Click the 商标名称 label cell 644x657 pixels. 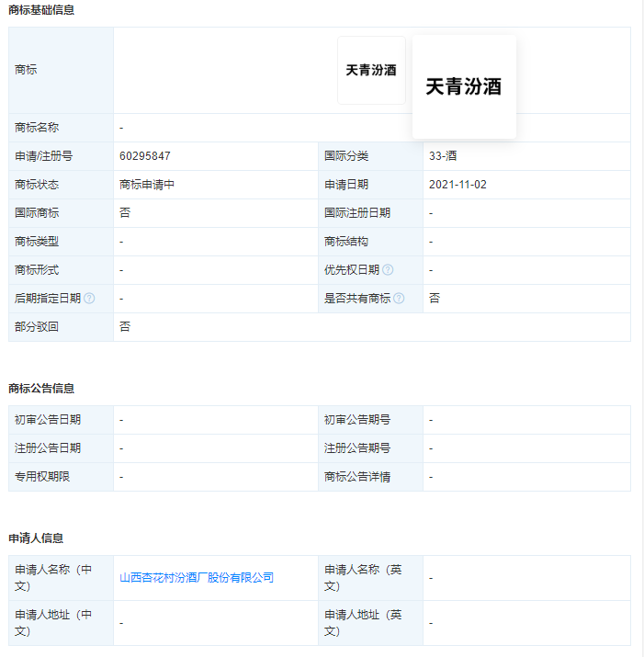tap(62, 128)
